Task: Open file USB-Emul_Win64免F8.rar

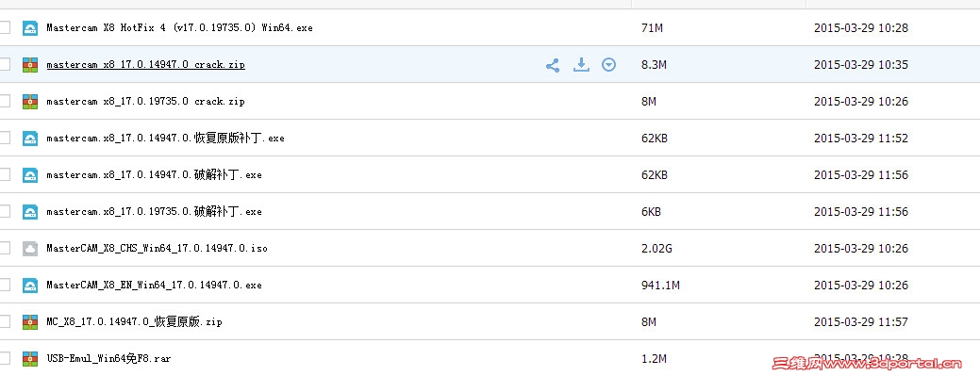Action: [x=108, y=359]
